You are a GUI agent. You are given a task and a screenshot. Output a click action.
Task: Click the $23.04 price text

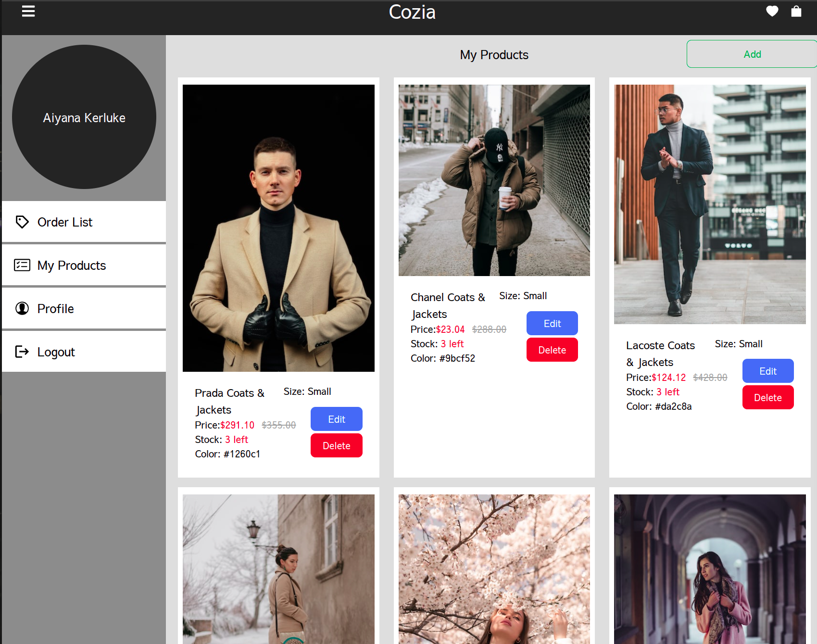[x=451, y=329]
